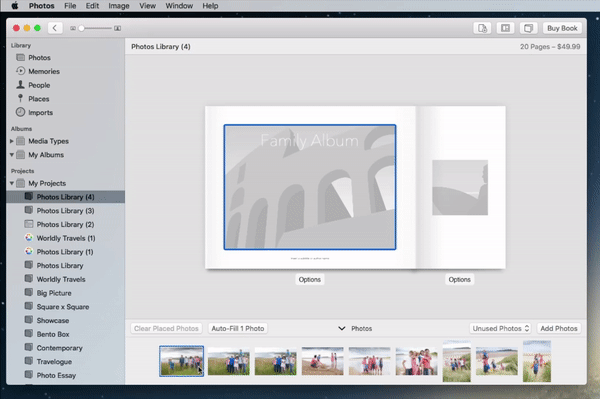
Task: Click the large-size icon right of zoom slider
Action: click(117, 28)
